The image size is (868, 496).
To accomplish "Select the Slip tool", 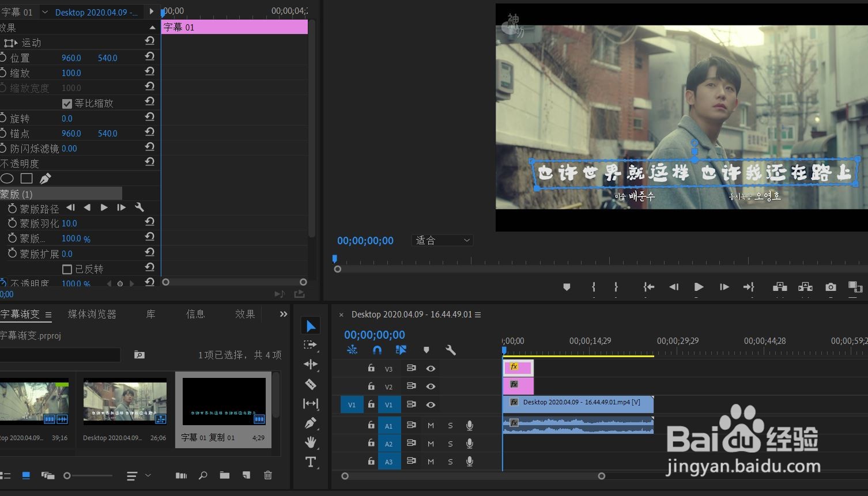I will 311,404.
